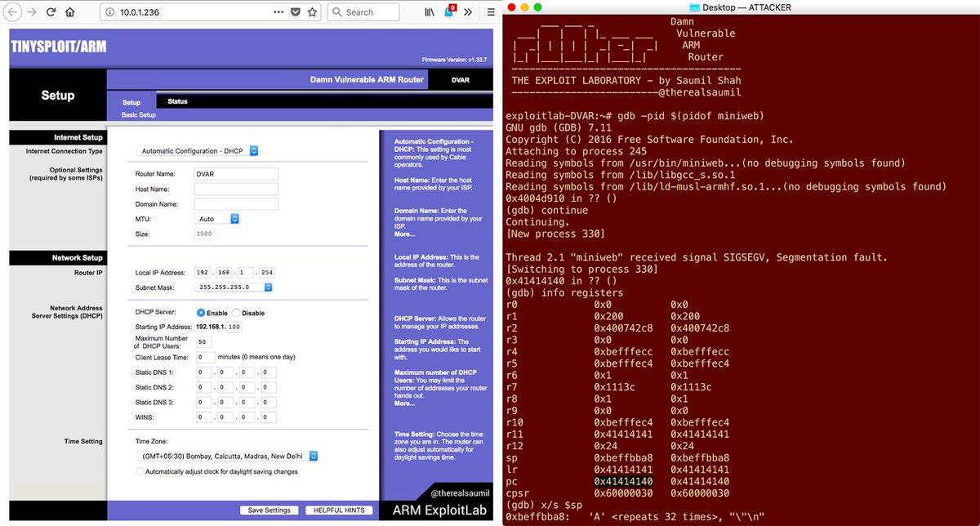The width and height of the screenshot is (980, 526).
Task: Click the SIGSEGV Segmentation fault line
Action: 697,257
